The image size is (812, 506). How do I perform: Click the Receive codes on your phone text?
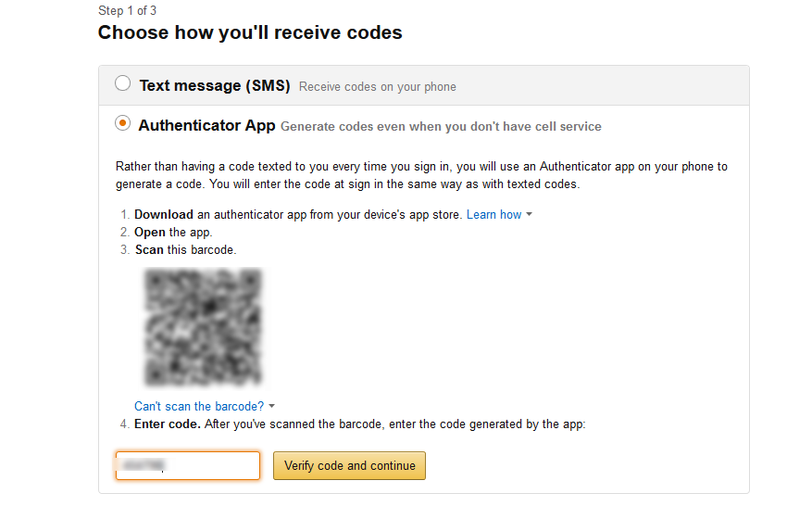(378, 87)
